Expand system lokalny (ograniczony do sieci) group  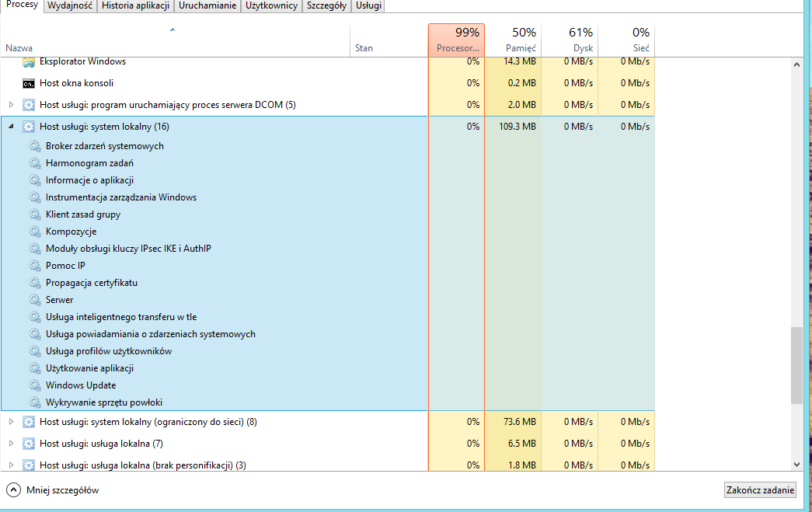[11, 421]
